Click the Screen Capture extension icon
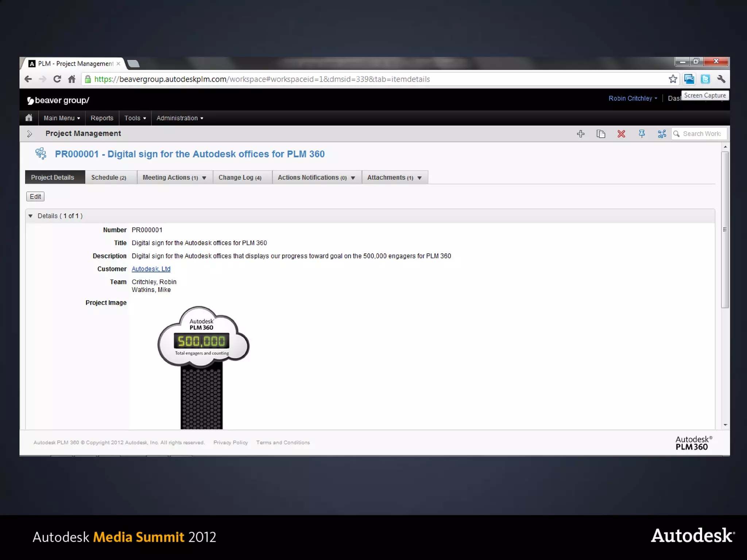 [689, 79]
